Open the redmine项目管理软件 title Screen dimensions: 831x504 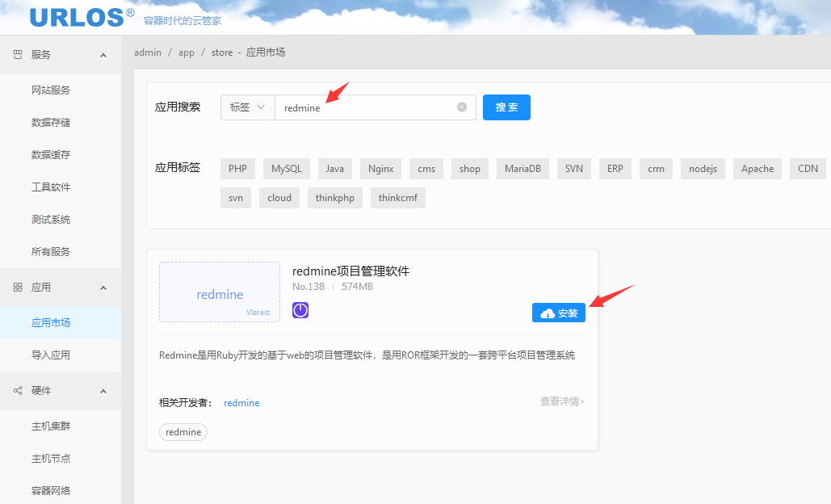[x=350, y=271]
